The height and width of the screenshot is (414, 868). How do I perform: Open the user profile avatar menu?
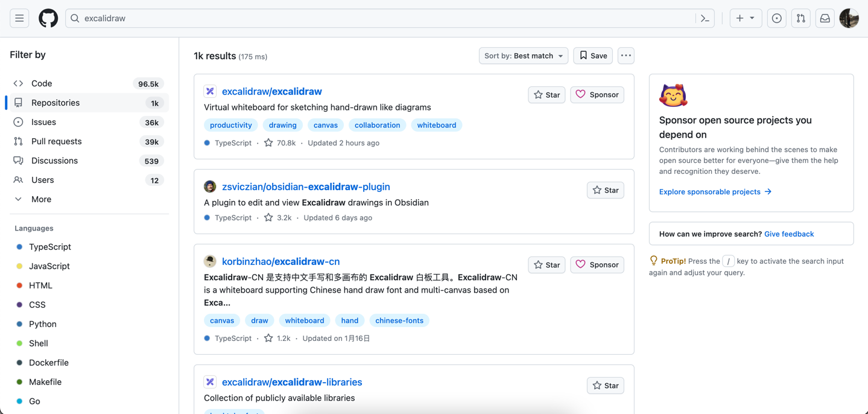pyautogui.click(x=849, y=18)
